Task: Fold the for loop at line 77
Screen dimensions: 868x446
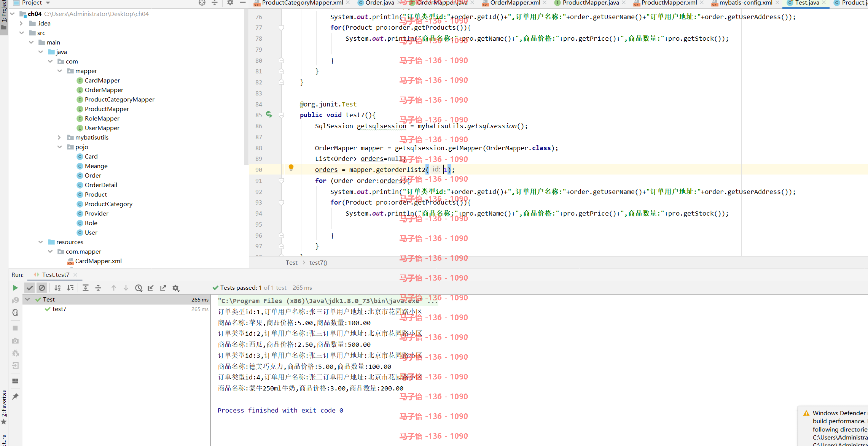Action: coord(281,28)
